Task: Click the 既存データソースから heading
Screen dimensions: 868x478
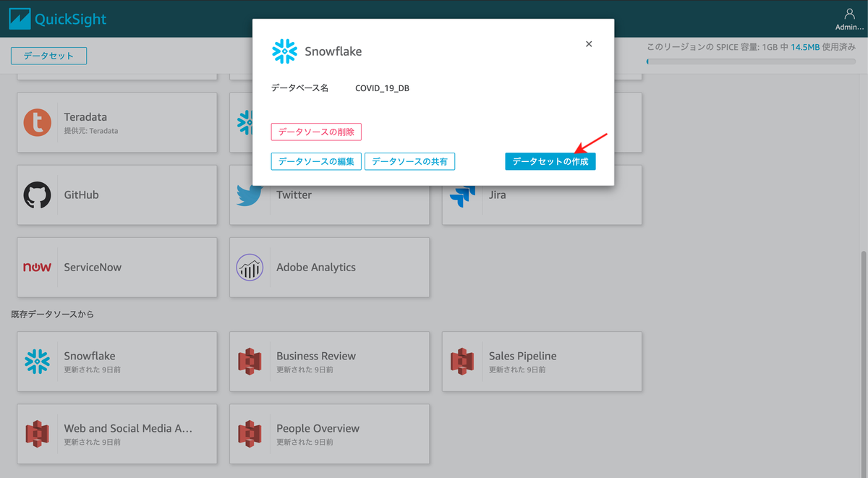Action: pyautogui.click(x=53, y=315)
